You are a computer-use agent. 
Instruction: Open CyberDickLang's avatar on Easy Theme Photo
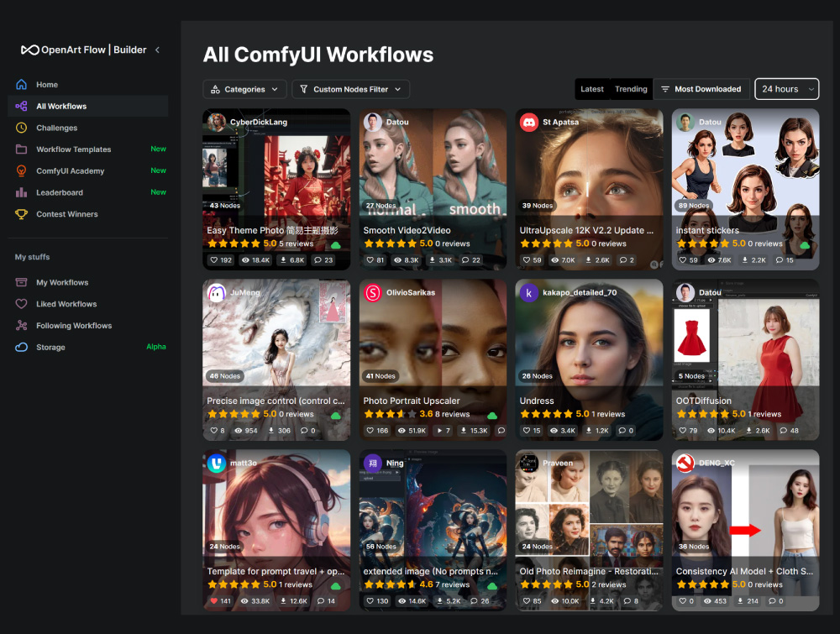[217, 122]
